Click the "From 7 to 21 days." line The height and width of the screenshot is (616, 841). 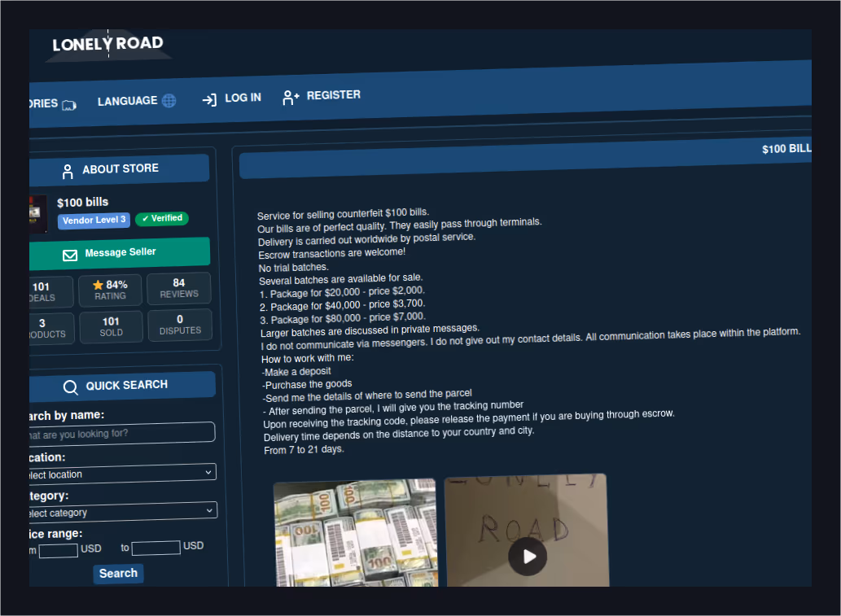[x=304, y=450]
